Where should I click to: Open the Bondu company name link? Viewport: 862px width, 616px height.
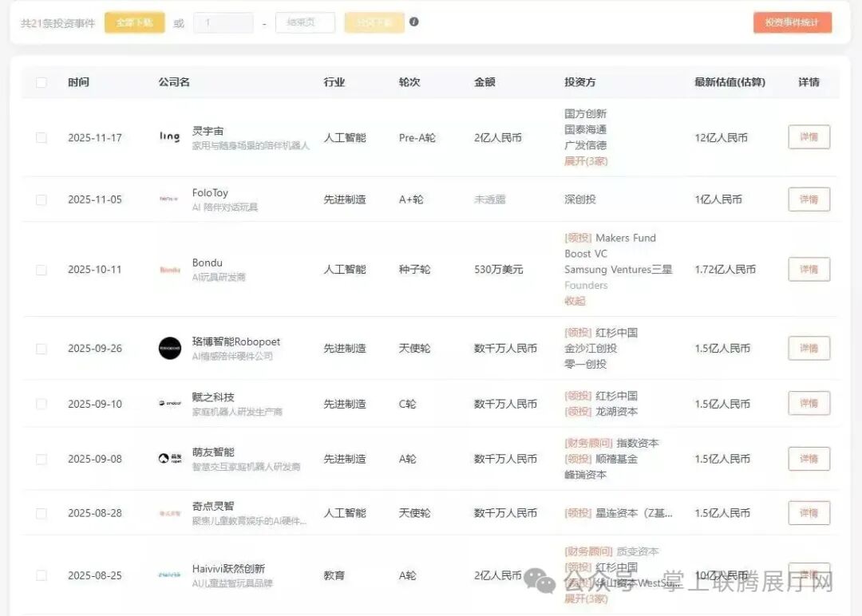pyautogui.click(x=208, y=263)
